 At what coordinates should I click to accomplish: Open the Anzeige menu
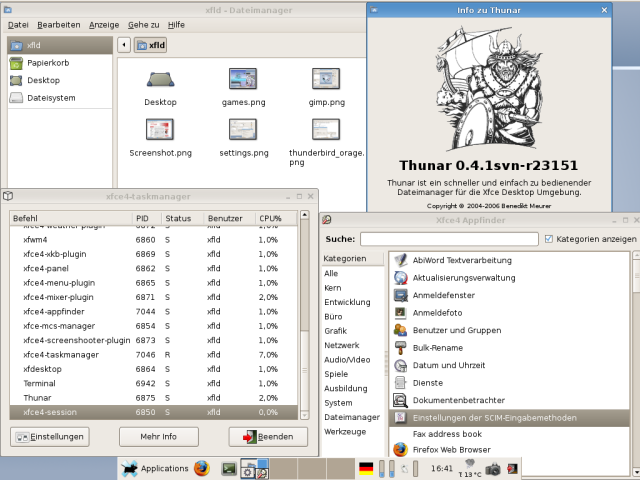104,25
